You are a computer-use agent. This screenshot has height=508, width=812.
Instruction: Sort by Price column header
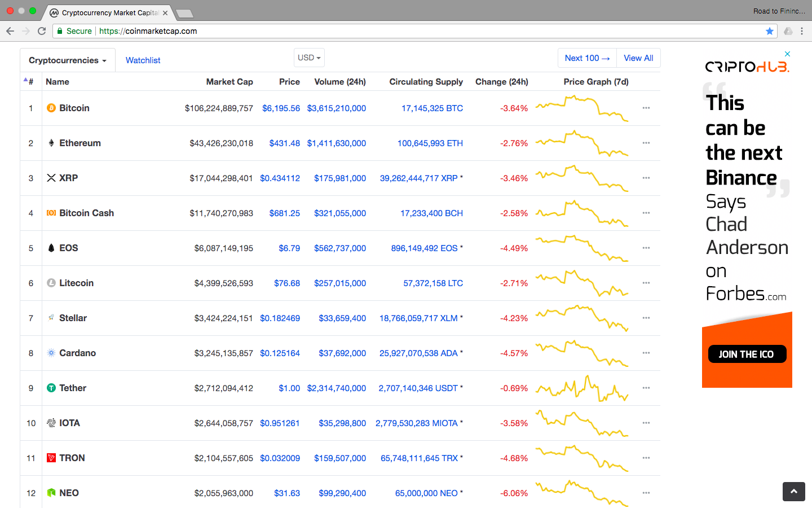click(289, 82)
